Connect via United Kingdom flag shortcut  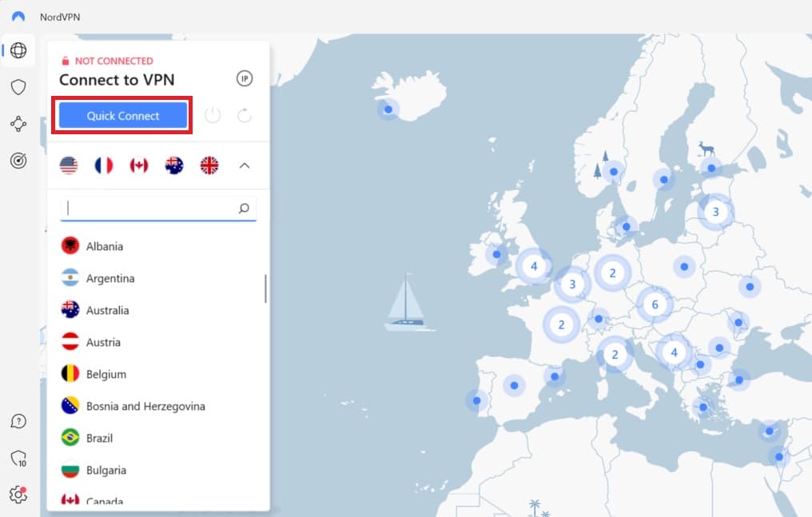click(209, 165)
